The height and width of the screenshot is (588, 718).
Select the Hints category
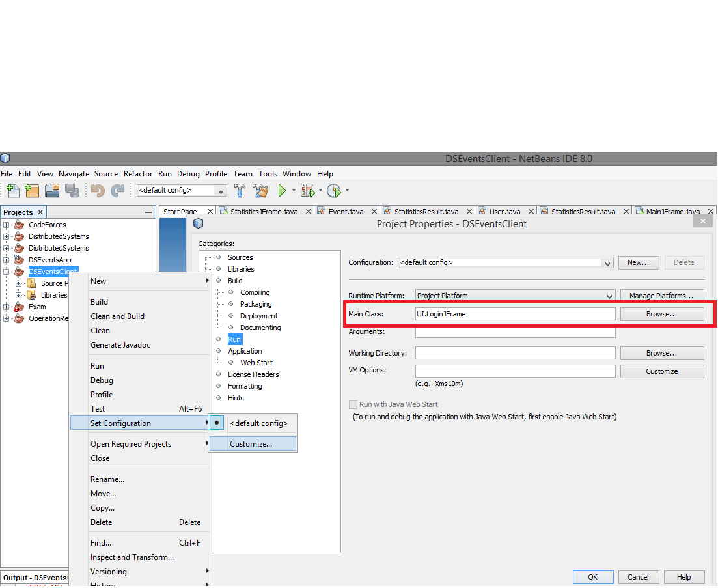point(236,398)
